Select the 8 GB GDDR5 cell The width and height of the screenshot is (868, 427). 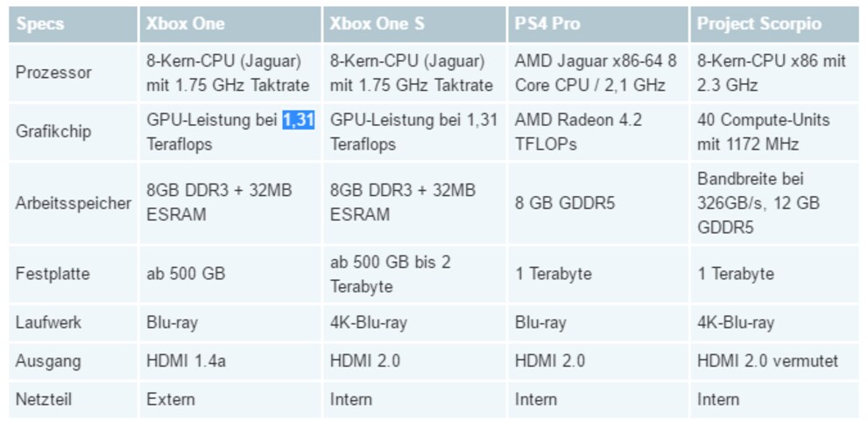tap(565, 203)
